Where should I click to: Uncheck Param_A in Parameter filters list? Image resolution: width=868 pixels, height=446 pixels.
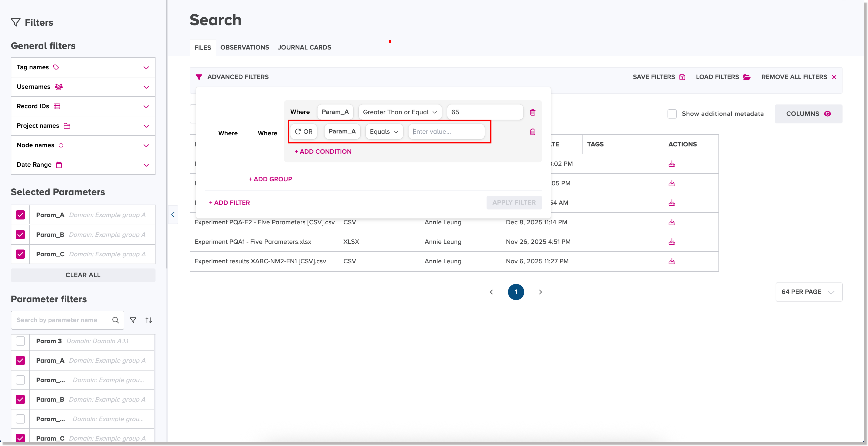point(20,360)
